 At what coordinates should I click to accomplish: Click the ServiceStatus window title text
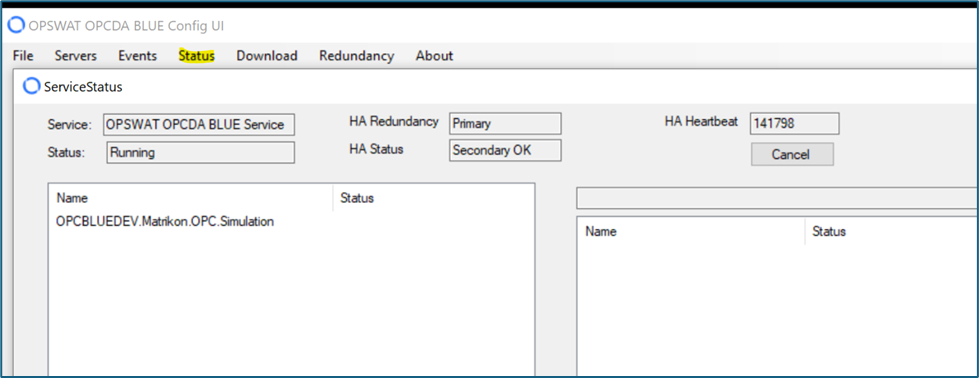coord(83,87)
